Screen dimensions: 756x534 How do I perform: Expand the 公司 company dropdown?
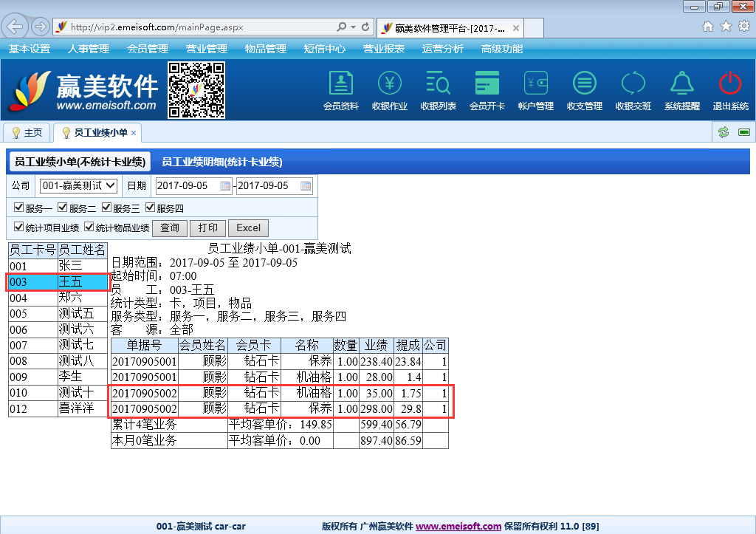78,185
